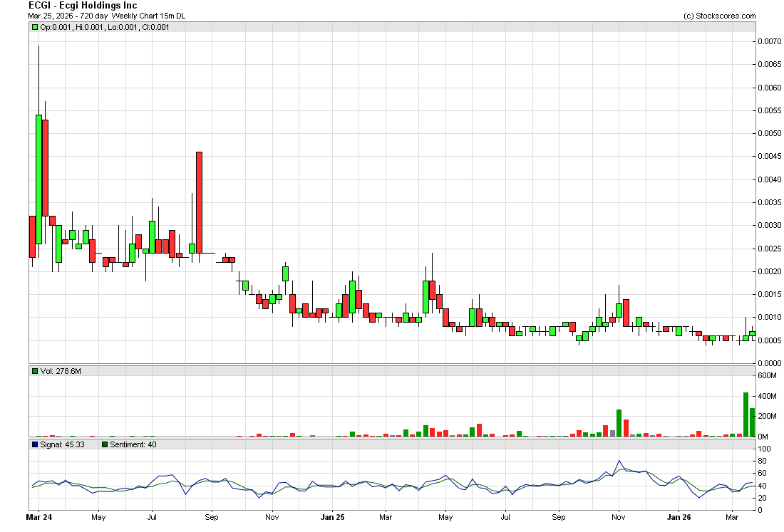
Task: Click the first Jul date axis label
Action: click(x=152, y=518)
